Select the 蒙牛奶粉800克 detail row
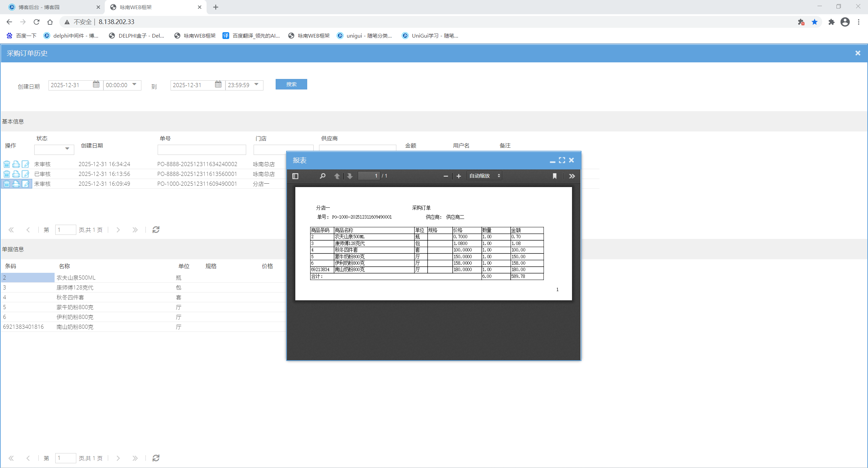 (75, 307)
